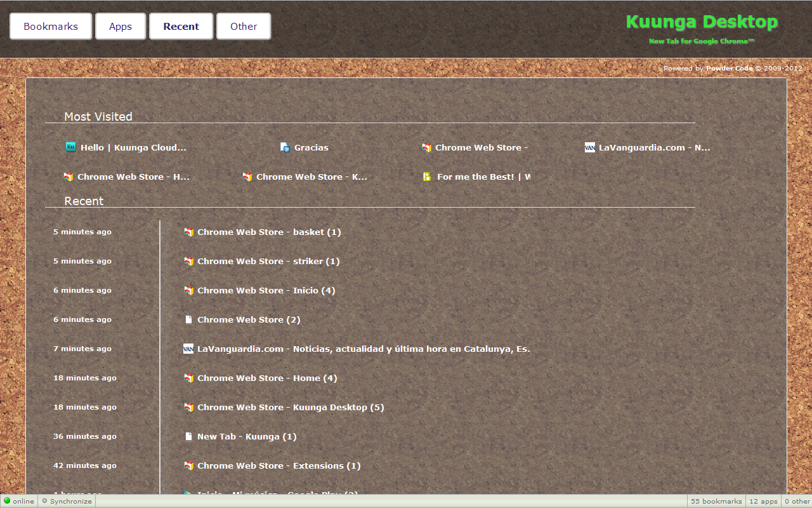Select the Recent tab
Screen dimensions: 812x508
click(181, 27)
